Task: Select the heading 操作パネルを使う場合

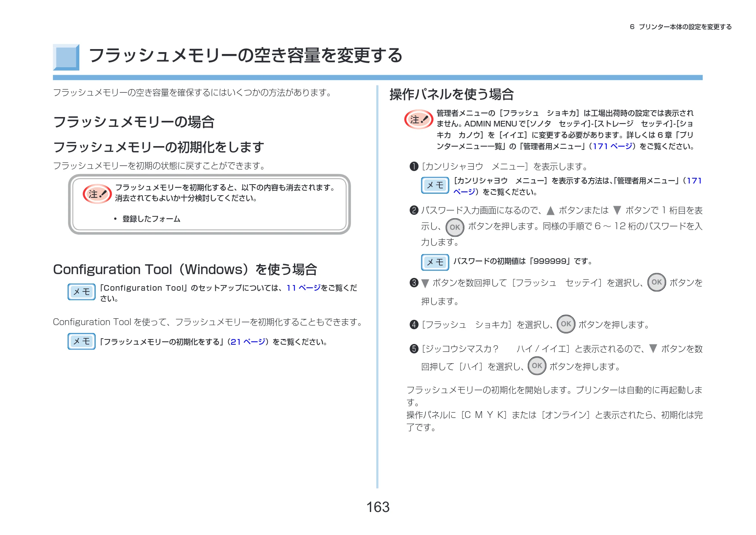Action: (452, 94)
